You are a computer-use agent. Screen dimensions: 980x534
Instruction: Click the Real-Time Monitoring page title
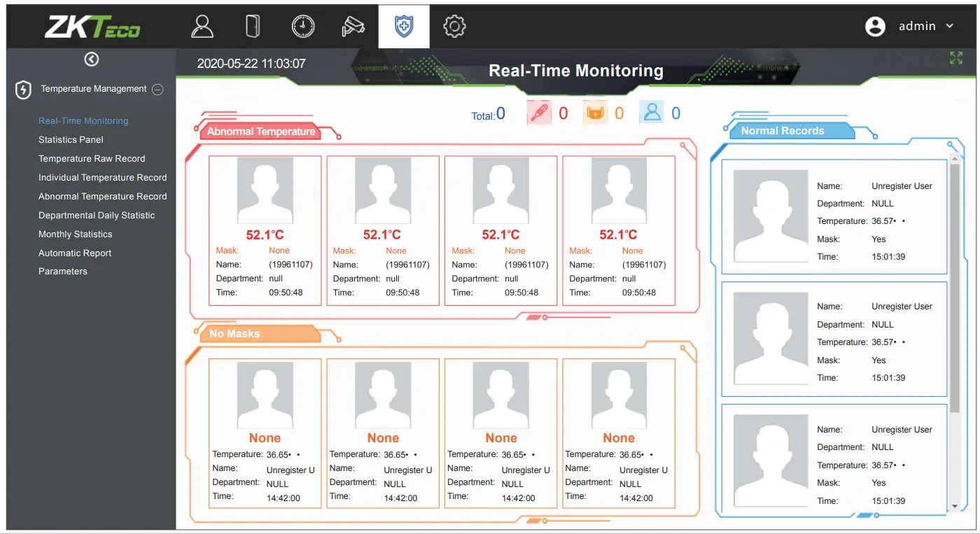coord(576,71)
